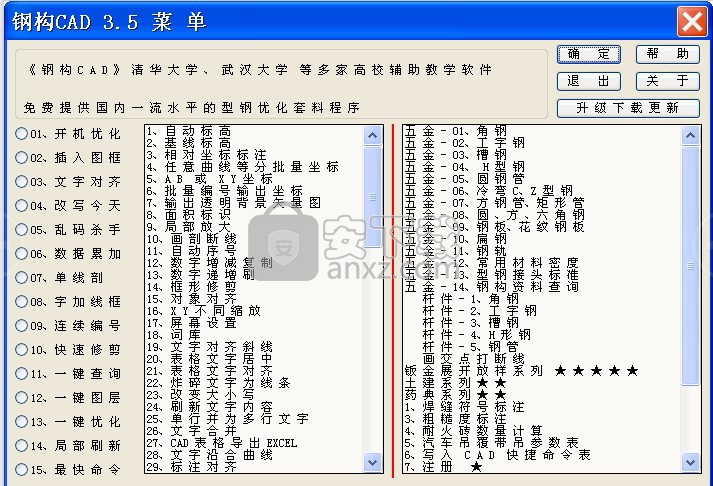
Task: Choose list item 4、任意曲线等分批量坐标
Action: point(242,167)
